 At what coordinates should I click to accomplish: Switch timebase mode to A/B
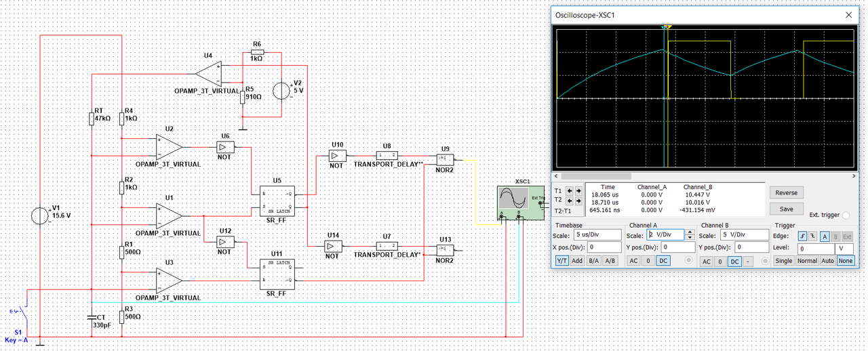pyautogui.click(x=610, y=260)
